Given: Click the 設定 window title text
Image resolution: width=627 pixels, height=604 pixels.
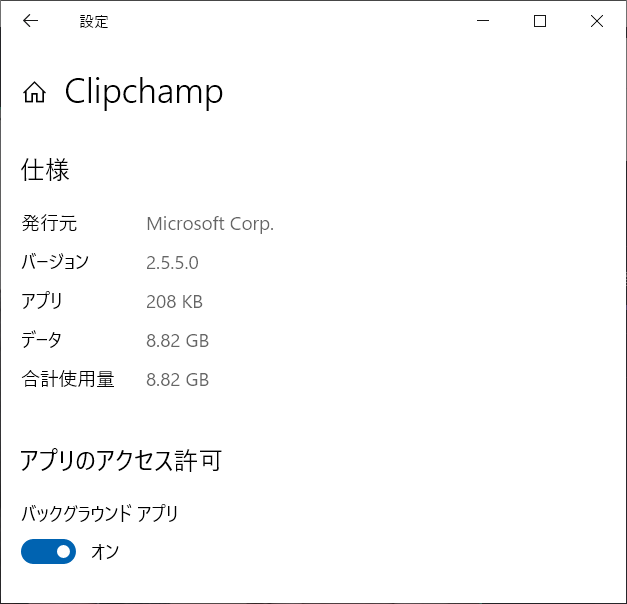Looking at the screenshot, I should click(94, 22).
